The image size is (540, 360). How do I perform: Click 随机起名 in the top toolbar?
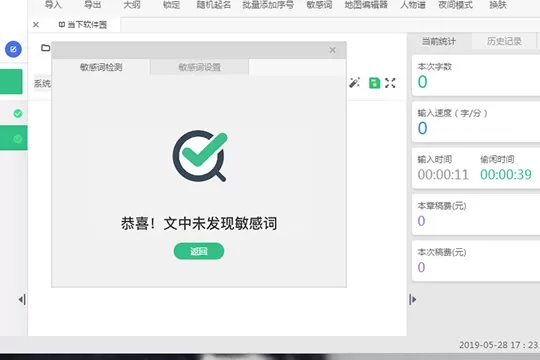pyautogui.click(x=214, y=5)
